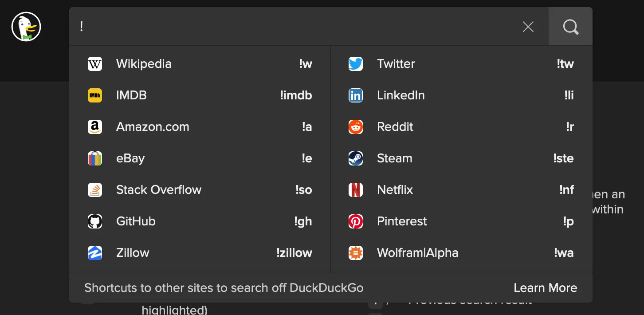Click the IMDB yellow icon
The height and width of the screenshot is (315, 644).
click(x=95, y=95)
